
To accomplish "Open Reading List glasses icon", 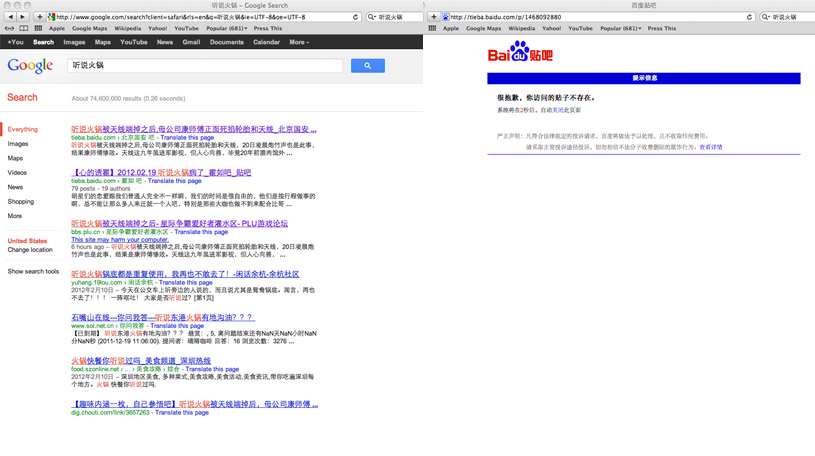I will 10,29.
